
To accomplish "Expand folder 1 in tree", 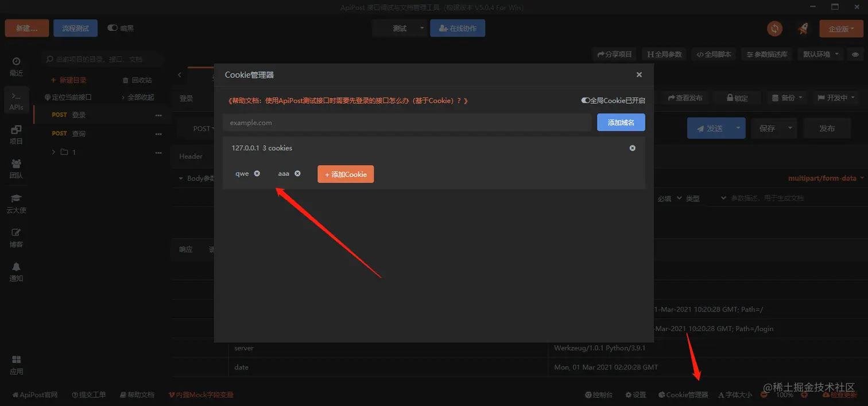I will click(x=54, y=152).
